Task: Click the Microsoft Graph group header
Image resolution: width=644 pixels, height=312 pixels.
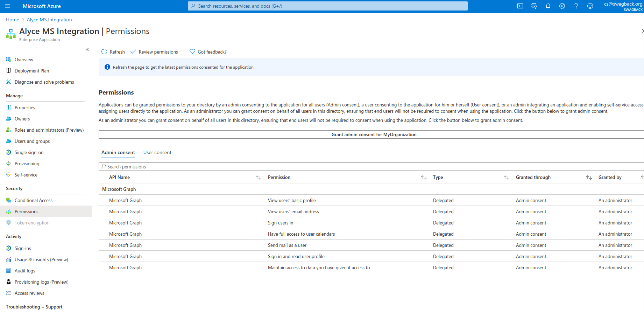Action: pos(119,189)
